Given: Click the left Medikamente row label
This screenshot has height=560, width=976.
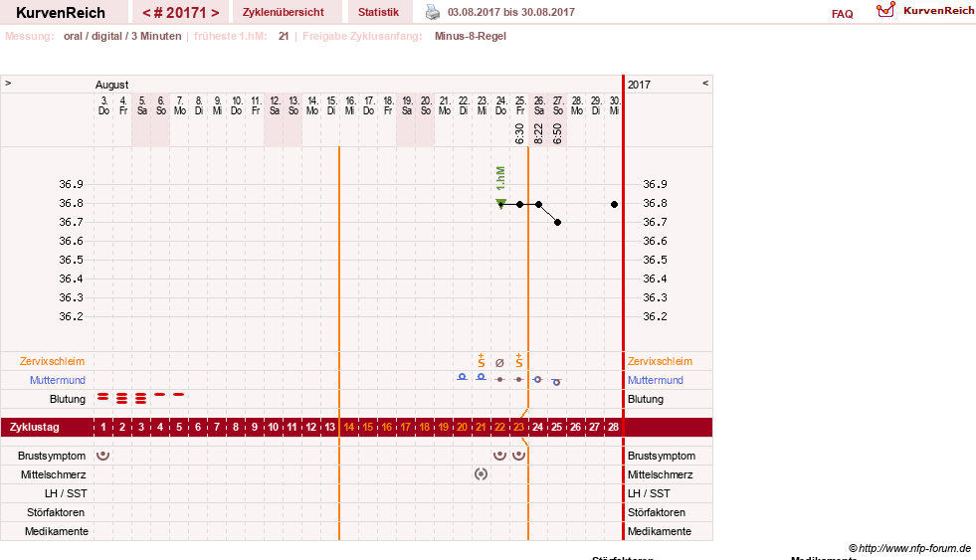Looking at the screenshot, I should (57, 531).
